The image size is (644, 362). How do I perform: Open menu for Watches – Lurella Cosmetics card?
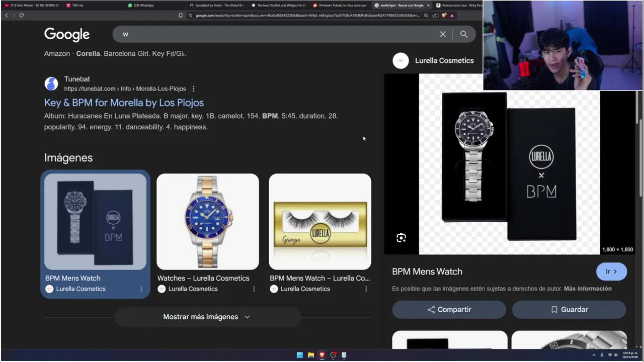coord(254,289)
